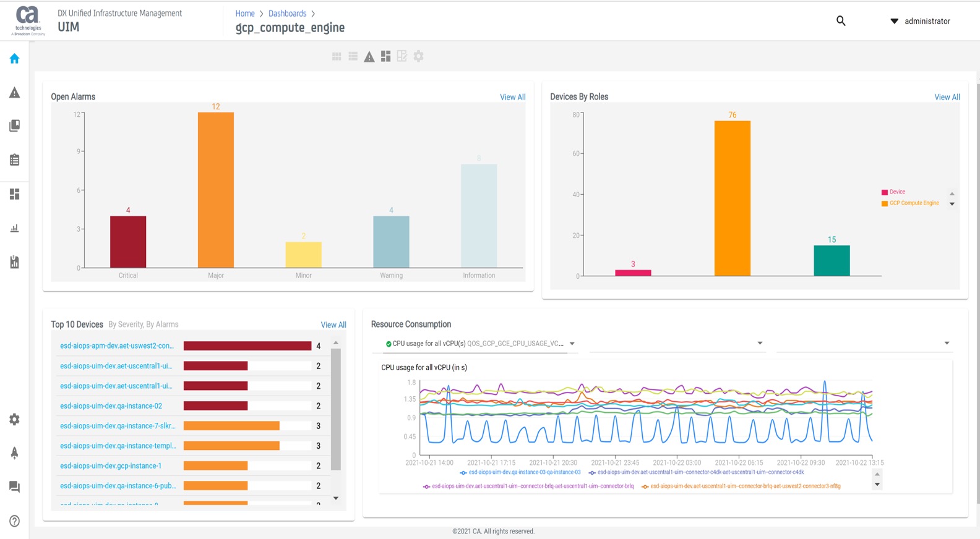Toggle the Device series in the roles legend
Screen dimensions: 980x539
click(x=896, y=192)
